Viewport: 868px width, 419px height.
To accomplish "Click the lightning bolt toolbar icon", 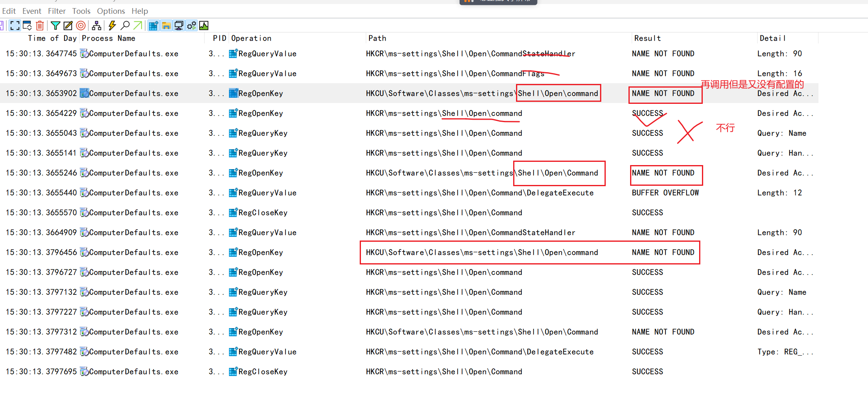I will [112, 26].
